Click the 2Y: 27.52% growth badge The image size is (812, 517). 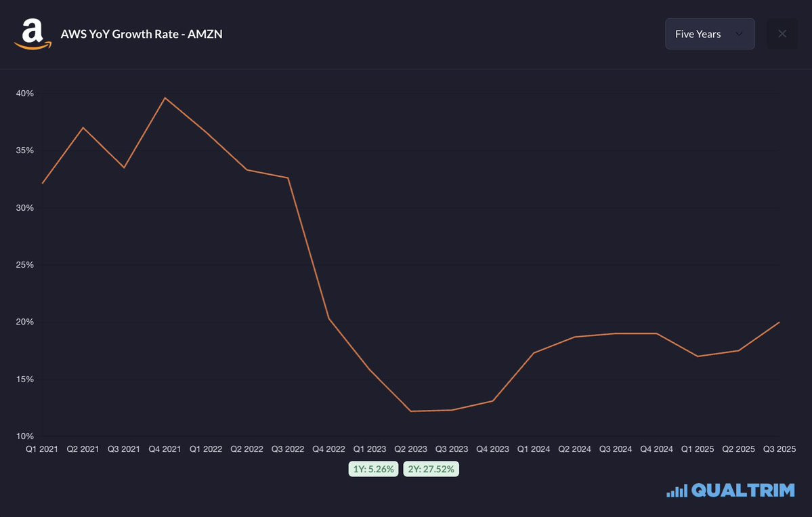coord(431,469)
